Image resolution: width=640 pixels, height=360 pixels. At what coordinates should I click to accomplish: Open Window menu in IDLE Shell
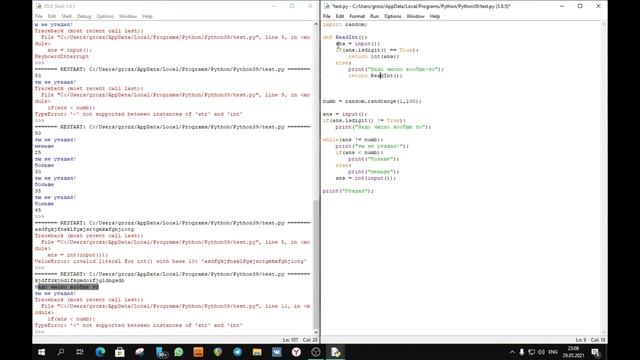click(x=128, y=16)
